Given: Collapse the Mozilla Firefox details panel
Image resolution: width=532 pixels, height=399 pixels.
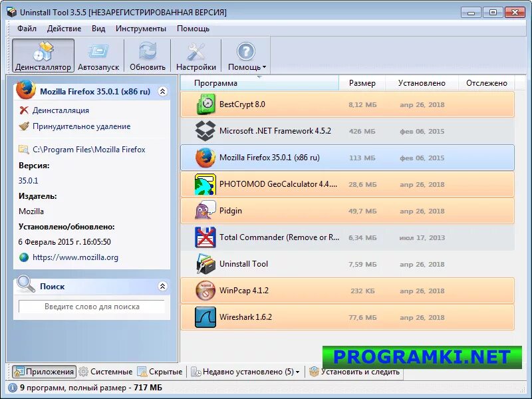Looking at the screenshot, I should (x=163, y=91).
